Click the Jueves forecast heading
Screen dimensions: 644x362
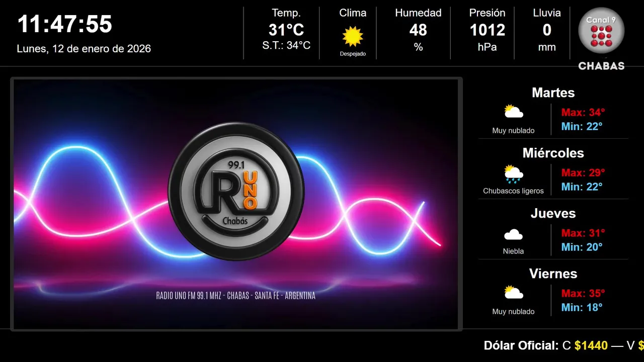tap(553, 213)
